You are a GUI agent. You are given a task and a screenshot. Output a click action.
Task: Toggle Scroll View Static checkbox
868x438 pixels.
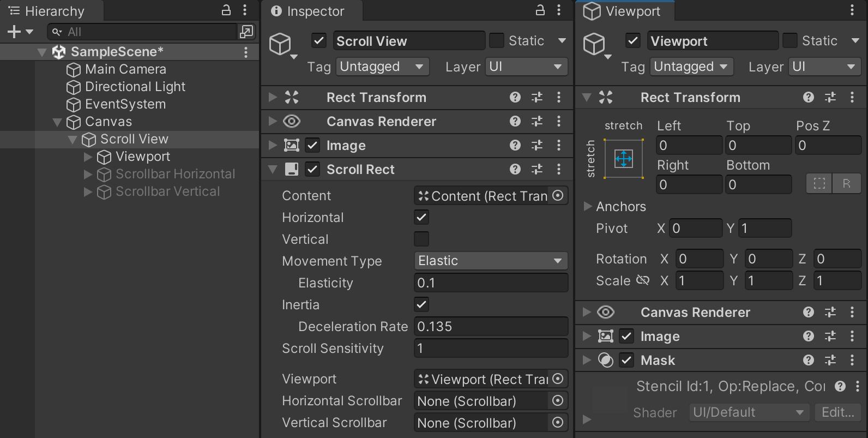[496, 40]
